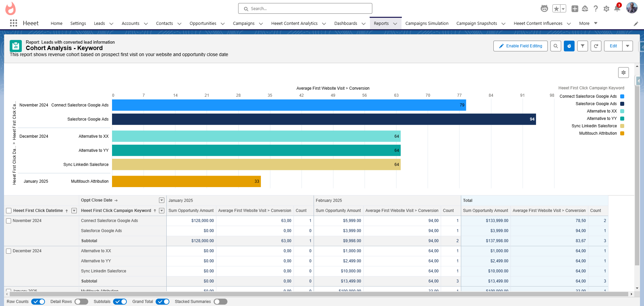Viewport: 644px width, 306px height.
Task: Click the Multitouch Attribution orange legend swatch
Action: (622, 133)
